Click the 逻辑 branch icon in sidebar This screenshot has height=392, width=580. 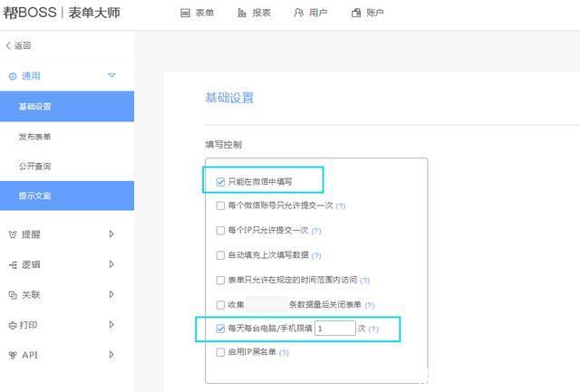click(13, 265)
